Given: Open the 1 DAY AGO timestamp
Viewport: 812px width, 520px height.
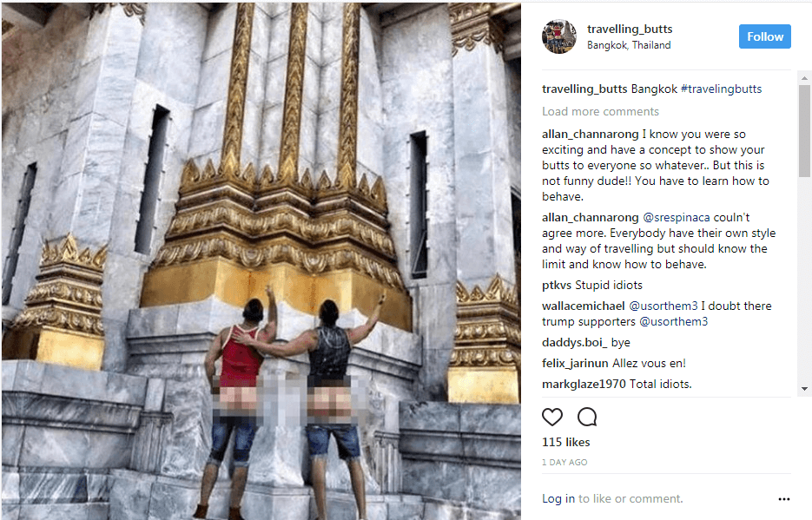Looking at the screenshot, I should point(564,463).
